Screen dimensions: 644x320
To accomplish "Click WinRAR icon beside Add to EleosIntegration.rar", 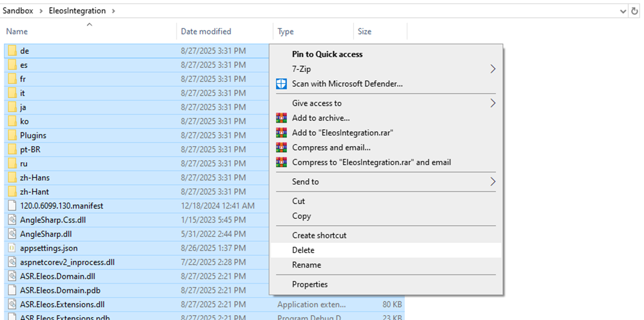I will pos(282,133).
